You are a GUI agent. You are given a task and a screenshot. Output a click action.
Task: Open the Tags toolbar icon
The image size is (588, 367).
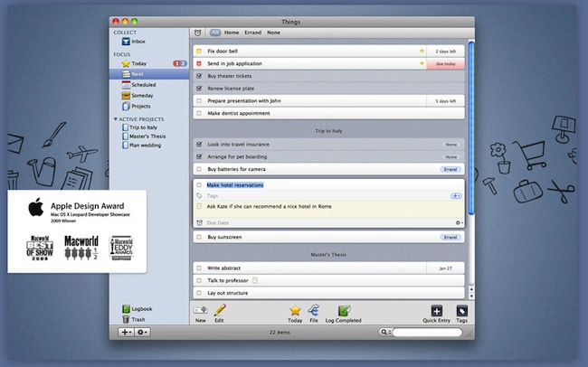pyautogui.click(x=461, y=311)
